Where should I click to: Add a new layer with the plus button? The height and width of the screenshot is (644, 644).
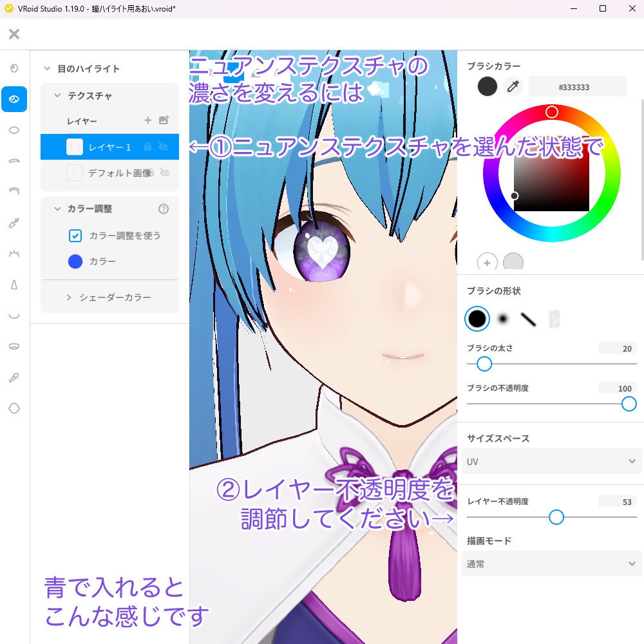point(147,120)
